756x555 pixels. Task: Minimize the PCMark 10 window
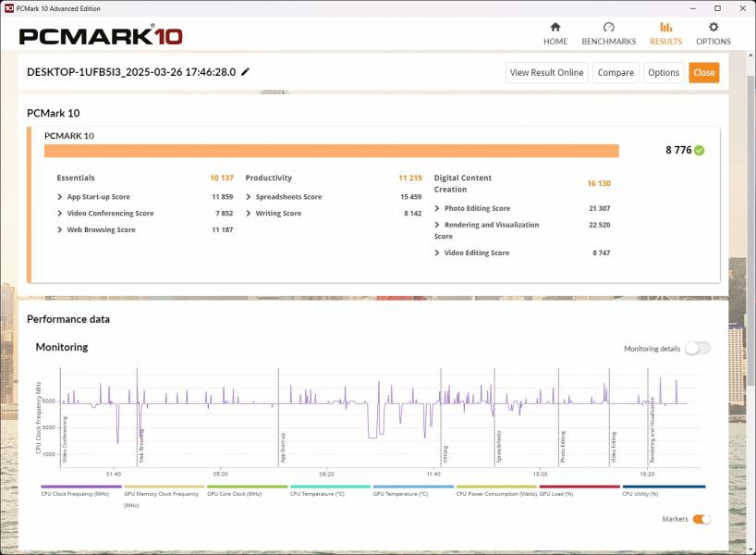pos(693,8)
